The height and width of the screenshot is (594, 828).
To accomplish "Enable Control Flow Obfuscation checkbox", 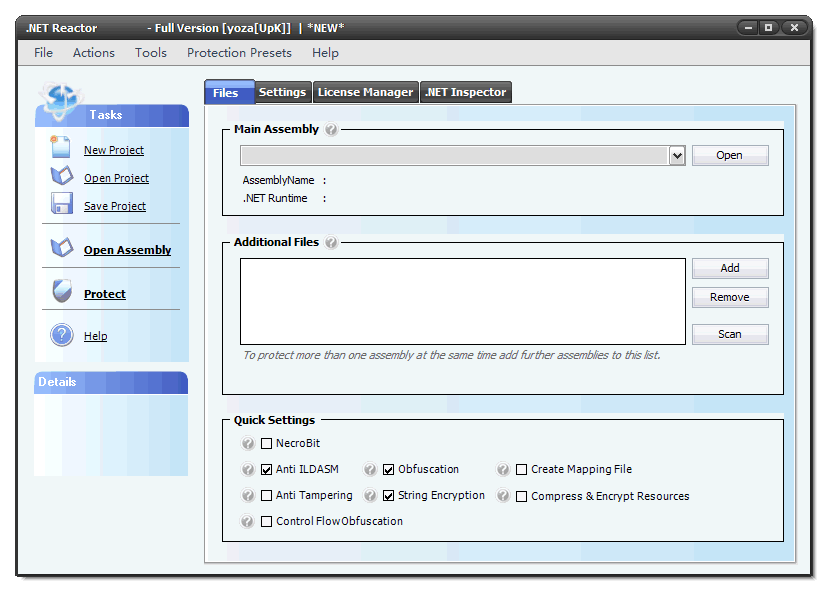I will [267, 522].
